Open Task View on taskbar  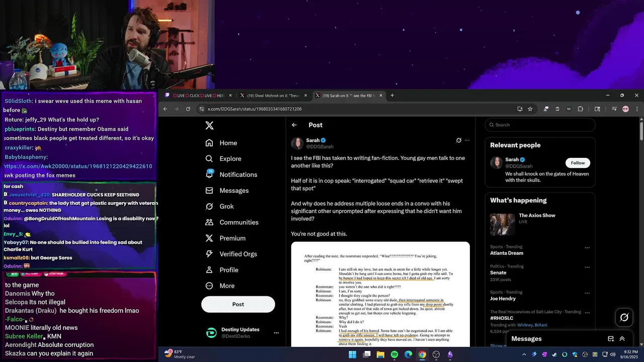pos(367,354)
